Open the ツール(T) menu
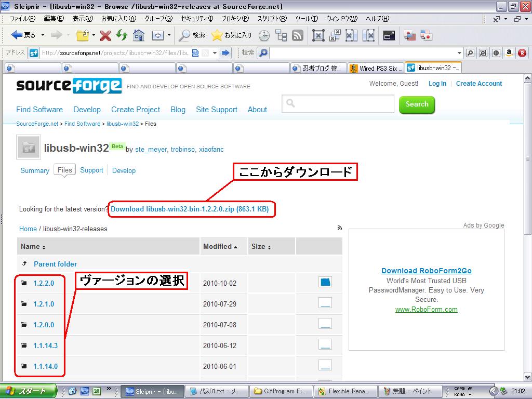 [307, 19]
